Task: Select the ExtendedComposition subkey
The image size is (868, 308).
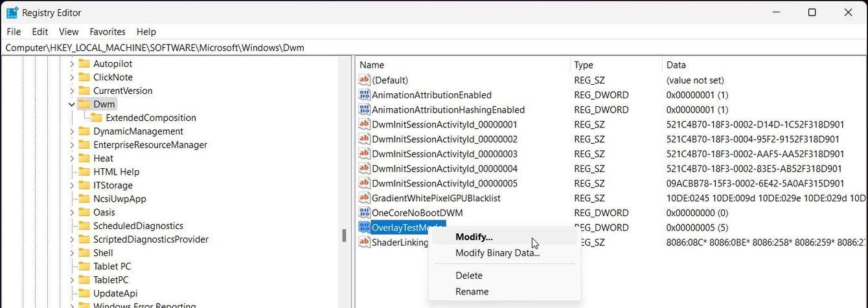Action: [151, 118]
